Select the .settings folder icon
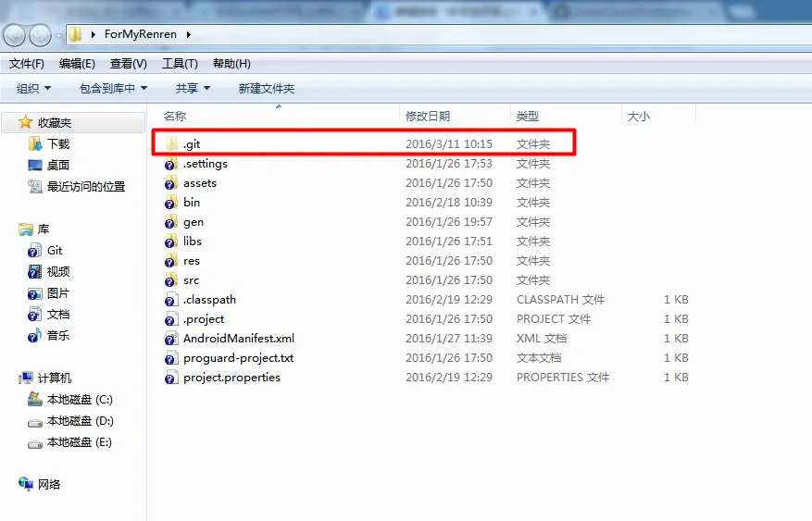Viewport: 812px width, 521px height. tap(171, 164)
